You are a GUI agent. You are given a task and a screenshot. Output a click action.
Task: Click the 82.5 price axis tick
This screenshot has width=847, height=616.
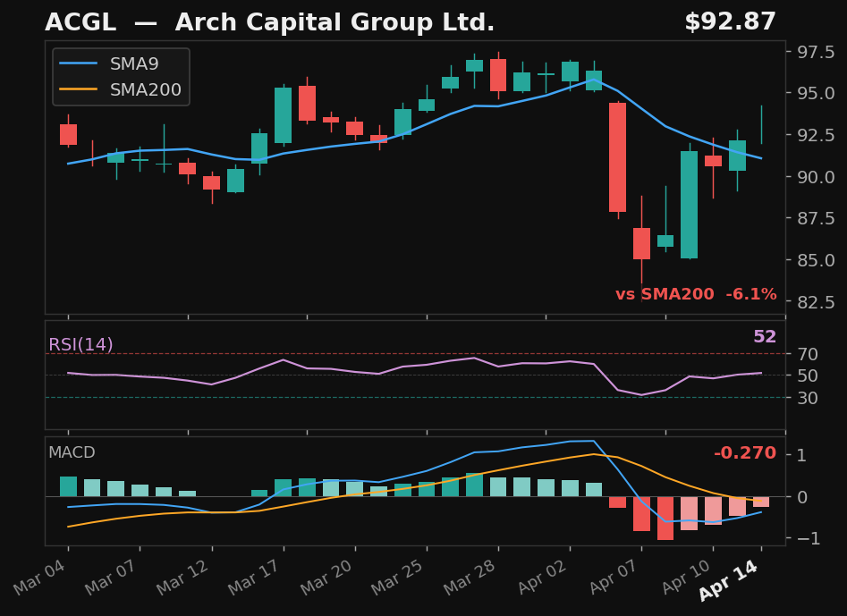pyautogui.click(x=817, y=302)
